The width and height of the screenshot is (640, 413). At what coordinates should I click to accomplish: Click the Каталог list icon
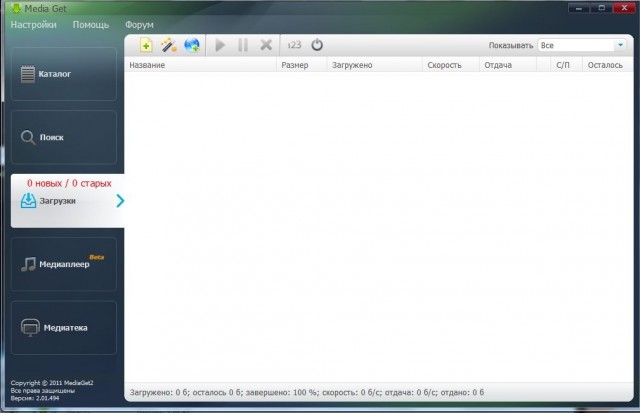click(x=28, y=74)
